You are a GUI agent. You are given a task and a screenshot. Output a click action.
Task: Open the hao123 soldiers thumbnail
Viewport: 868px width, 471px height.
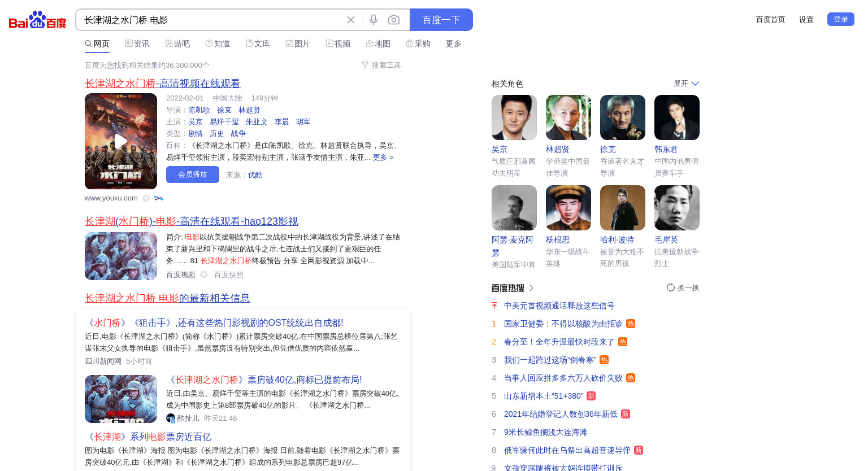tap(121, 256)
